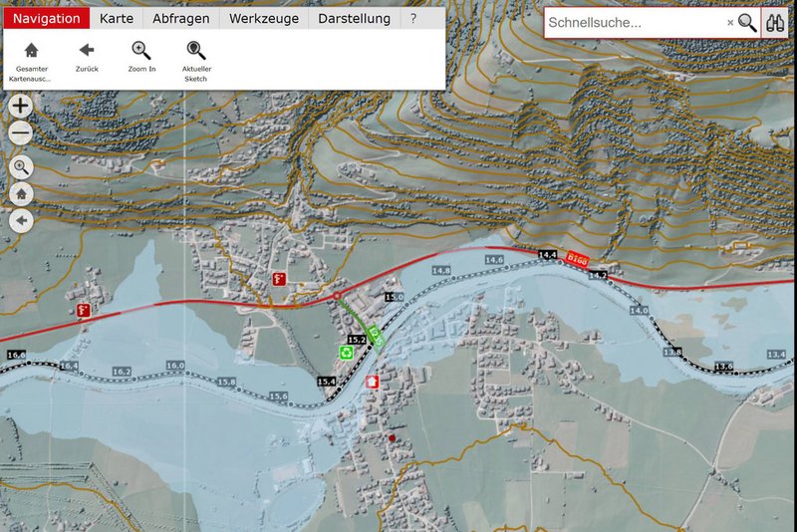Click the red fire station symbol by the western hamlet

pyautogui.click(x=84, y=310)
